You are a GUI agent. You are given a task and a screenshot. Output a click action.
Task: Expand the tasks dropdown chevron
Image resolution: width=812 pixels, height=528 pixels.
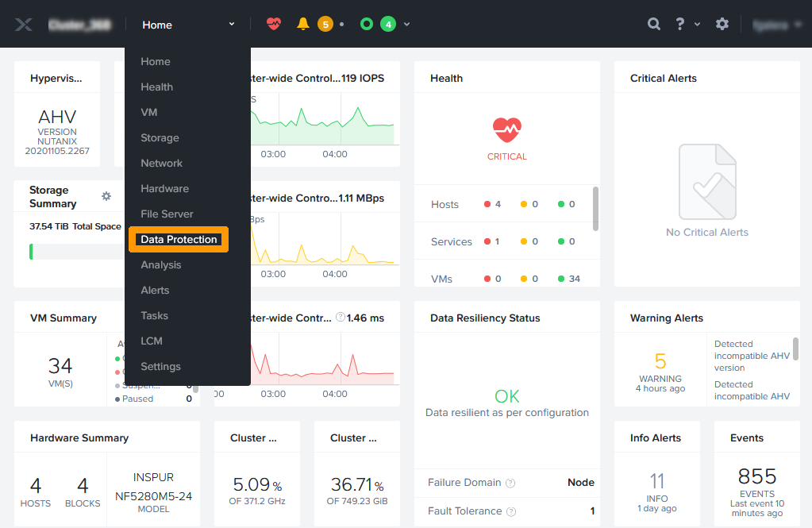click(407, 25)
